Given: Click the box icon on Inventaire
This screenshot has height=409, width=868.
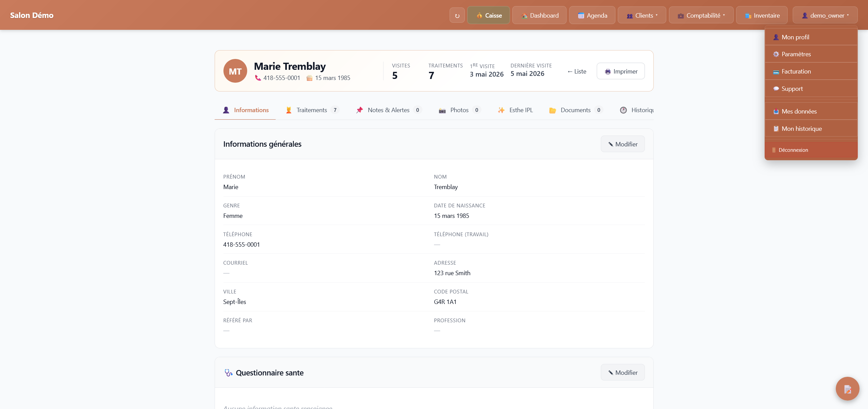Looking at the screenshot, I should point(748,16).
